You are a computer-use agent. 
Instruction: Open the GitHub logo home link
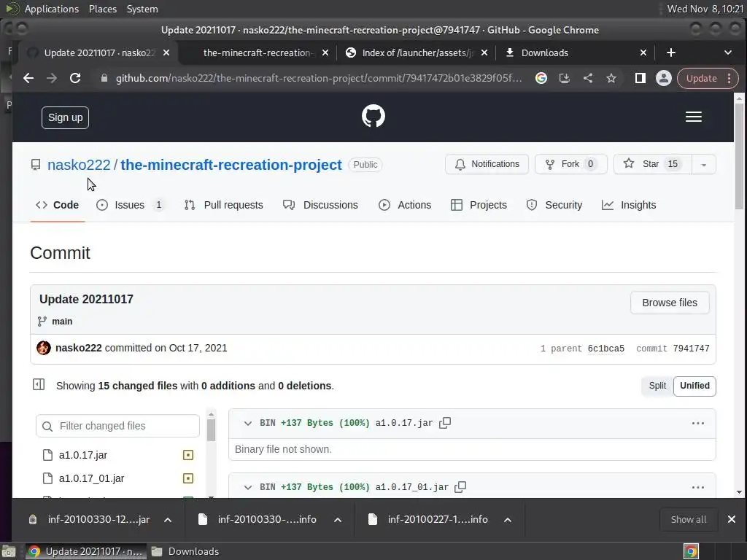click(x=373, y=116)
